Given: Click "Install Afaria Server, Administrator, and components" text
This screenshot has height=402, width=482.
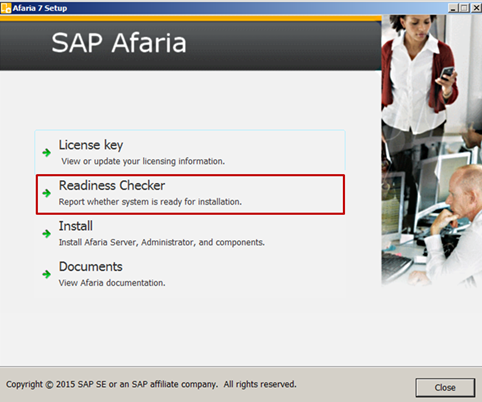Looking at the screenshot, I should [x=162, y=242].
